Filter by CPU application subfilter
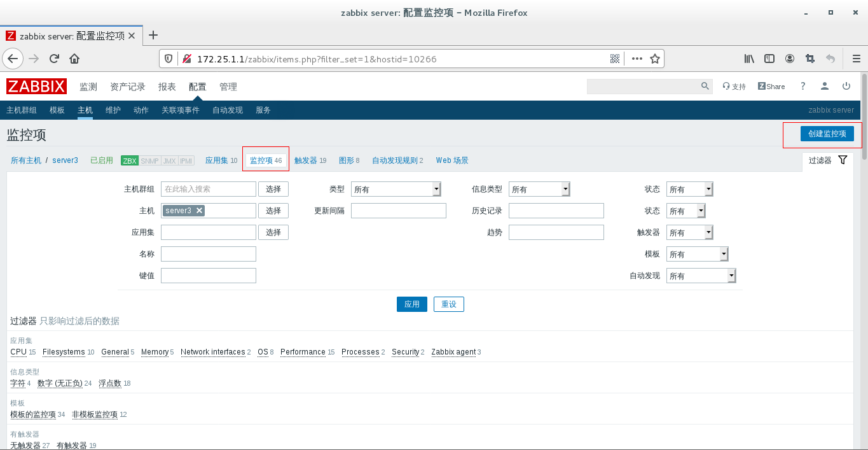This screenshot has height=450, width=868. (x=18, y=352)
